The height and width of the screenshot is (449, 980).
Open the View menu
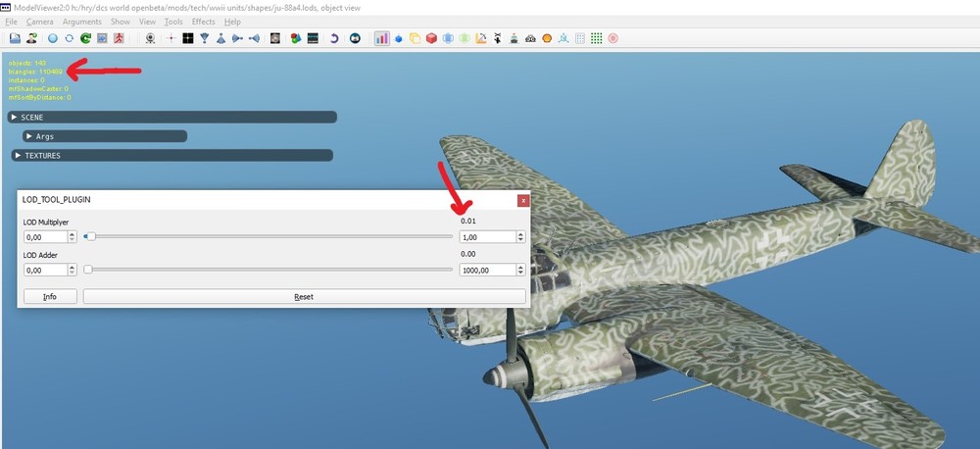click(147, 22)
